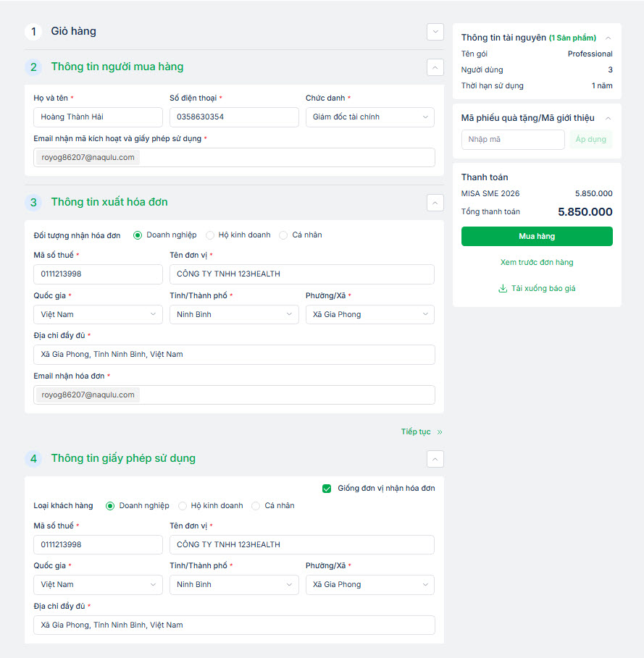Viewport: 644px width, 658px height.
Task: Open Xem trước đơn hàng link
Action: click(x=537, y=263)
